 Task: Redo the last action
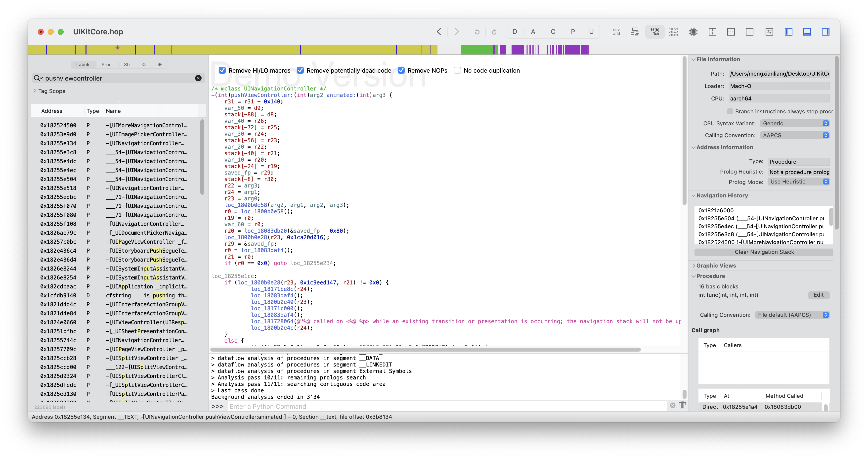[x=494, y=32]
